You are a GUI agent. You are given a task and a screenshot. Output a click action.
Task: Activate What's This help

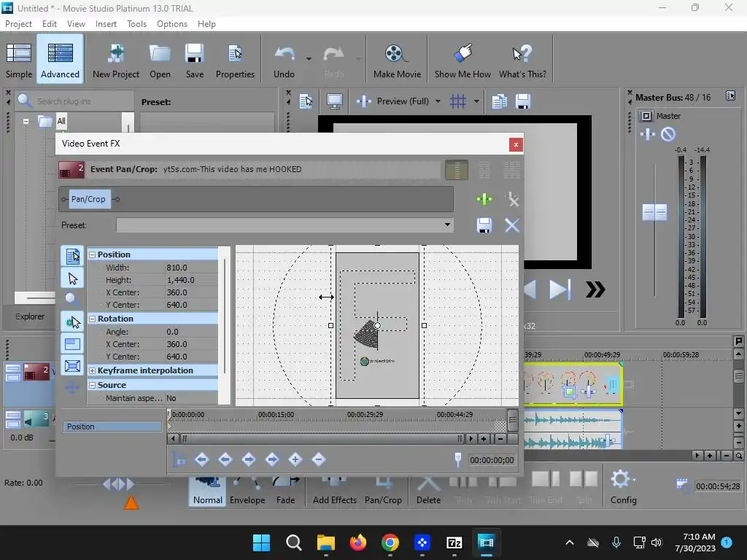[522, 60]
